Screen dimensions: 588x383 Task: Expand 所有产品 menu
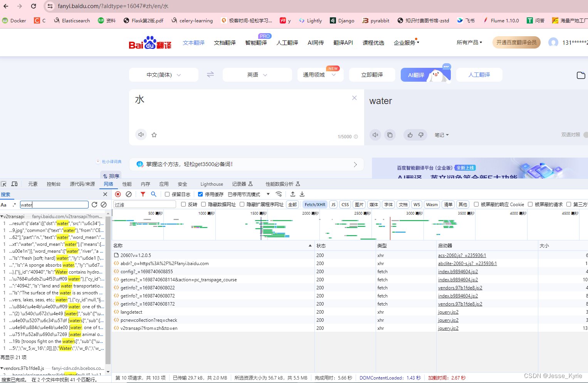(469, 42)
